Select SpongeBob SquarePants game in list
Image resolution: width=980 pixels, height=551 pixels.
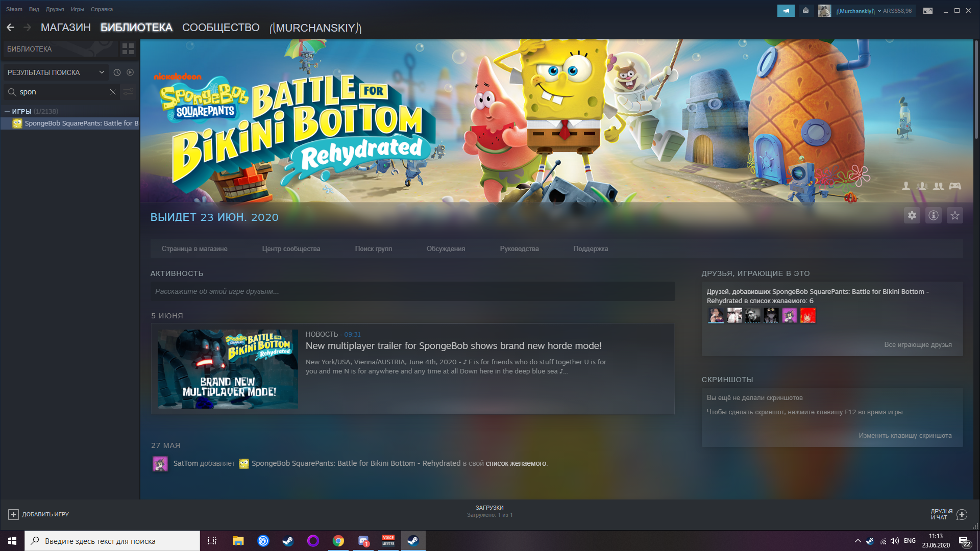coord(70,123)
